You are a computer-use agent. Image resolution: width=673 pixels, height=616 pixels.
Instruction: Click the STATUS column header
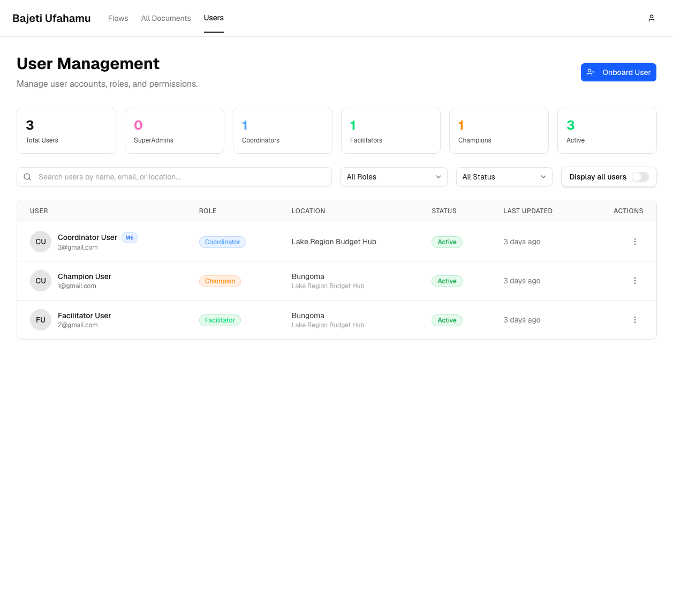point(444,211)
